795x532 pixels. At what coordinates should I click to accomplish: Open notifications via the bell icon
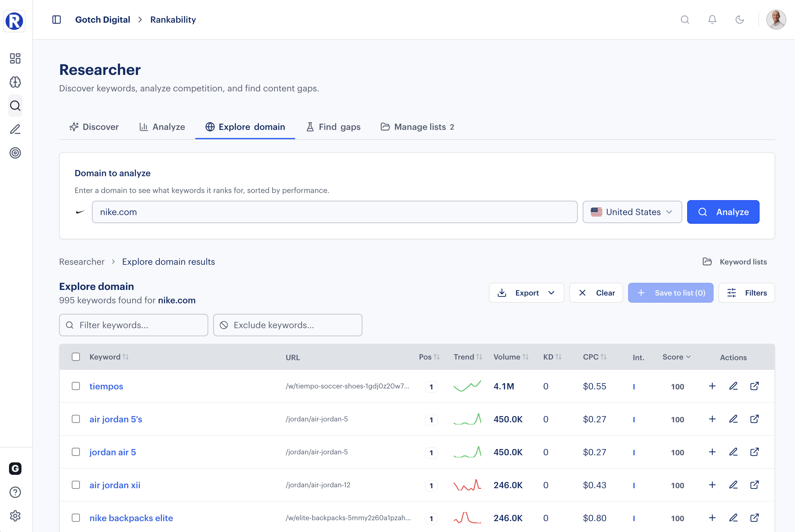click(x=712, y=20)
